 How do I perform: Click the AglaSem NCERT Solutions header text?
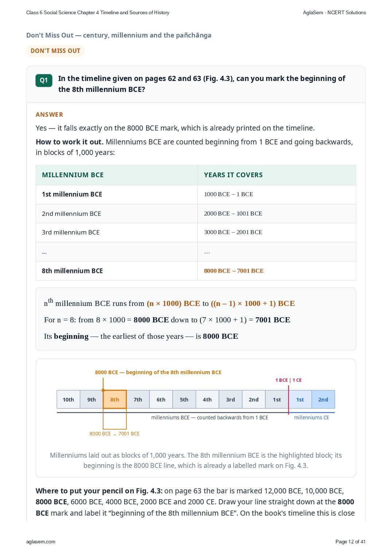334,12
